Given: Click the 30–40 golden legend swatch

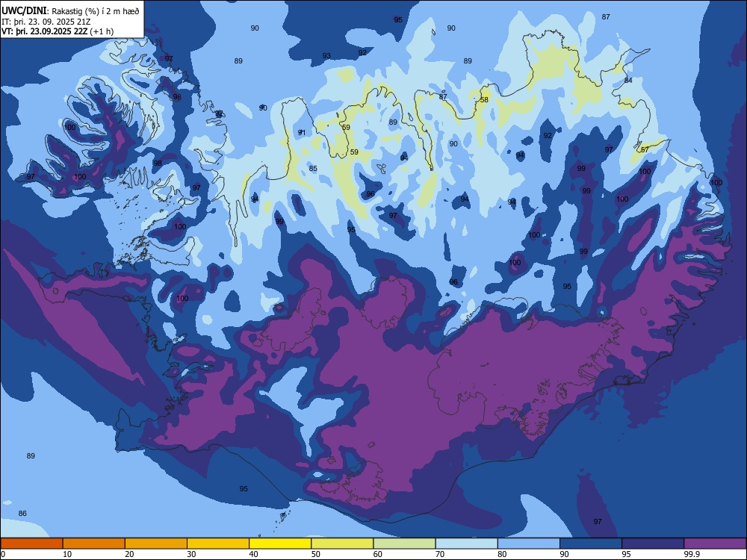Looking at the screenshot, I should point(218,544).
